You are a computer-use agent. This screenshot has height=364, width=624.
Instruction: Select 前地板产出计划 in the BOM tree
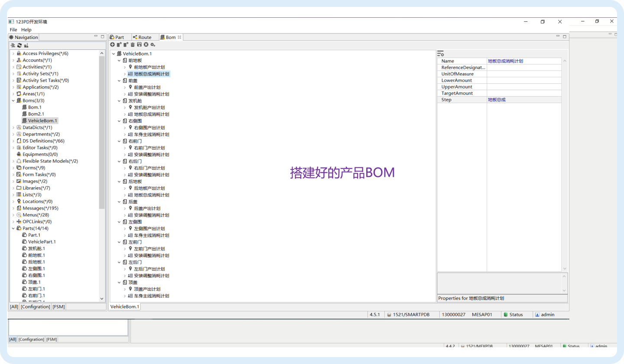149,67
